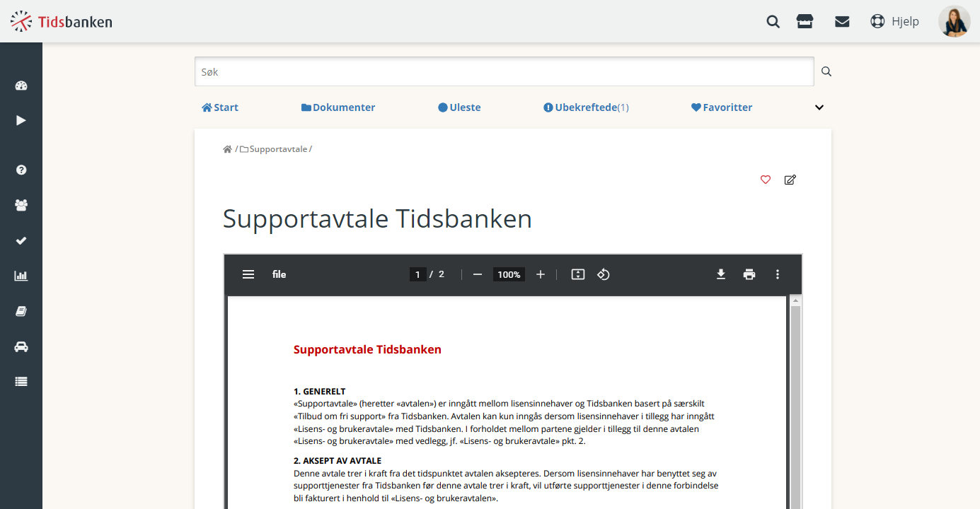Open messages envelope icon
This screenshot has height=509, width=980.
842,21
